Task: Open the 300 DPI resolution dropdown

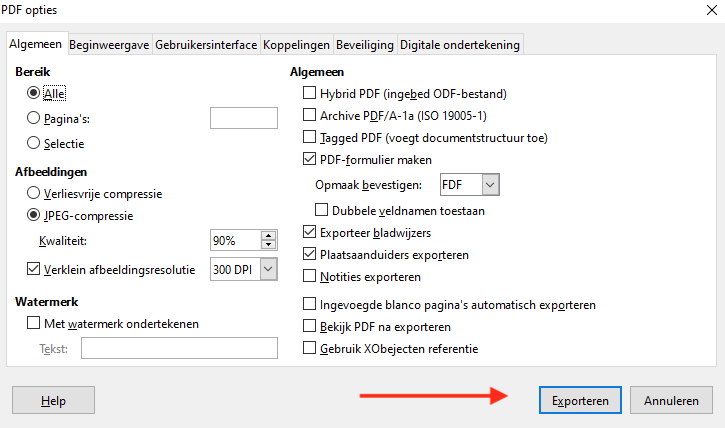Action: 268,268
